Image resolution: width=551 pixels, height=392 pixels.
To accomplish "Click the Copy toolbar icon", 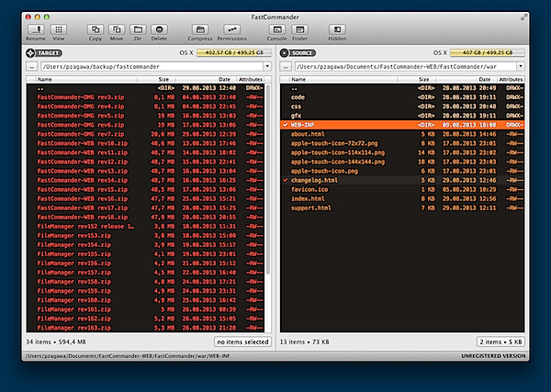I will coord(96,29).
